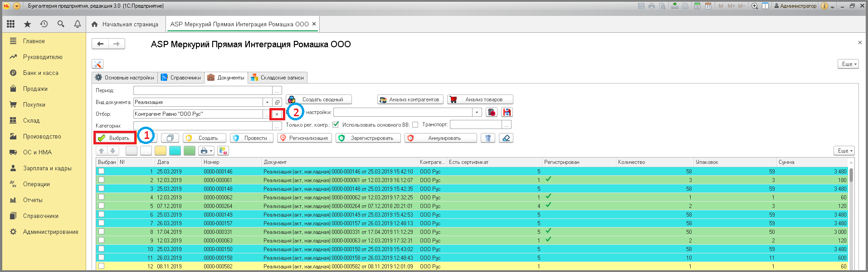Open Favorites star icon

27,24
